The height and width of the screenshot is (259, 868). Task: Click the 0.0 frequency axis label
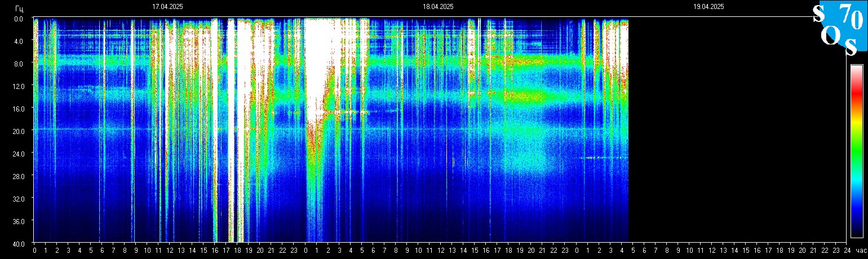pyautogui.click(x=19, y=19)
